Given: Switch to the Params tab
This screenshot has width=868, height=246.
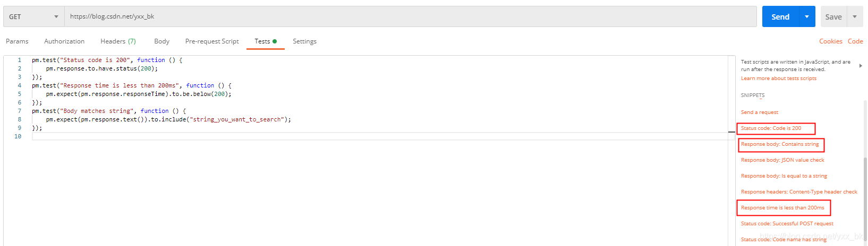Looking at the screenshot, I should [x=17, y=41].
